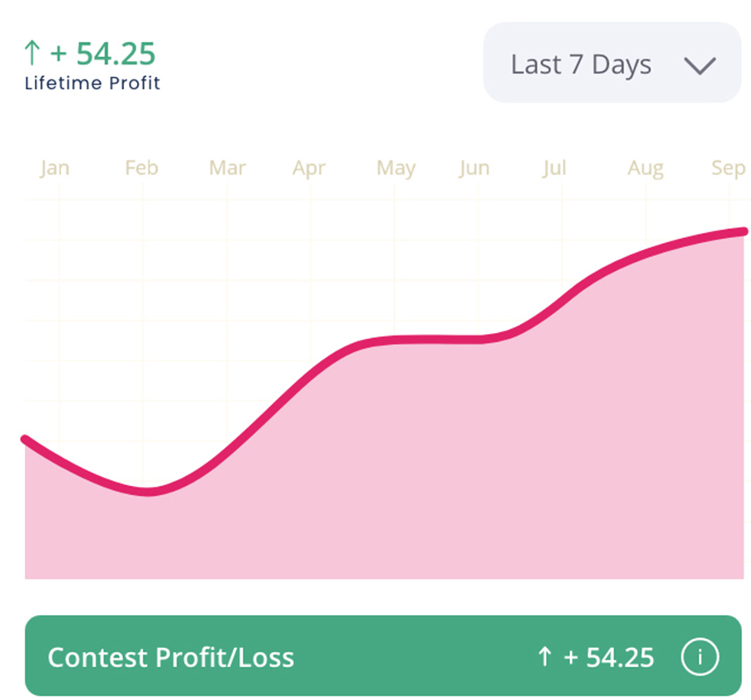Select the Aug label on chart axis

(x=645, y=169)
